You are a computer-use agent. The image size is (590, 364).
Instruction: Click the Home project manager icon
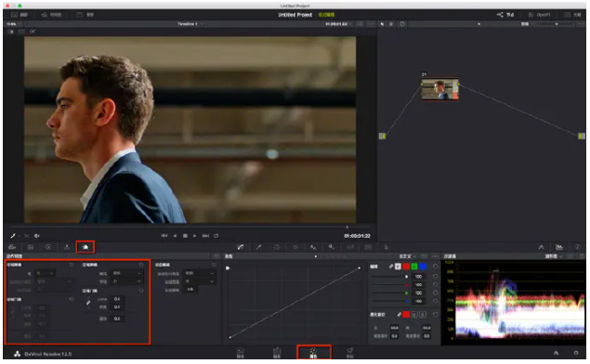click(557, 353)
